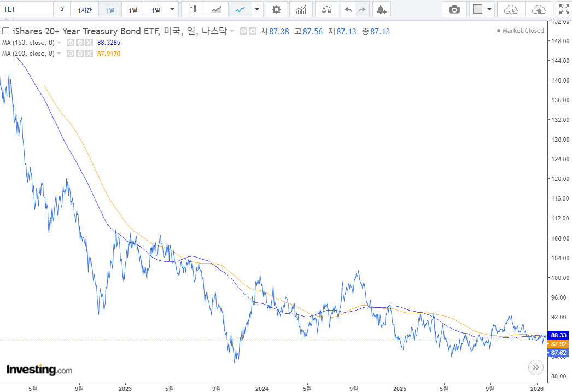Open more timeframe intervals dropdown arrow
Viewport: 572px width, 392px height.
pyautogui.click(x=173, y=9)
